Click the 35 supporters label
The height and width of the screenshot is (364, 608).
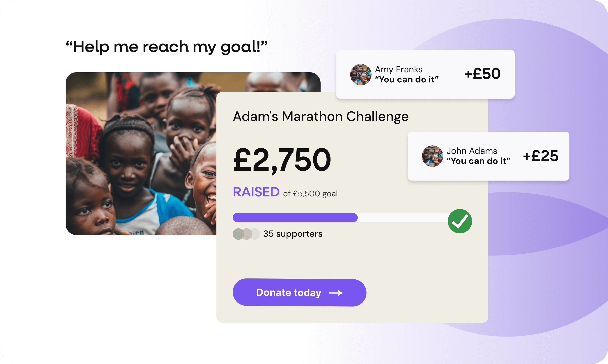[293, 234]
